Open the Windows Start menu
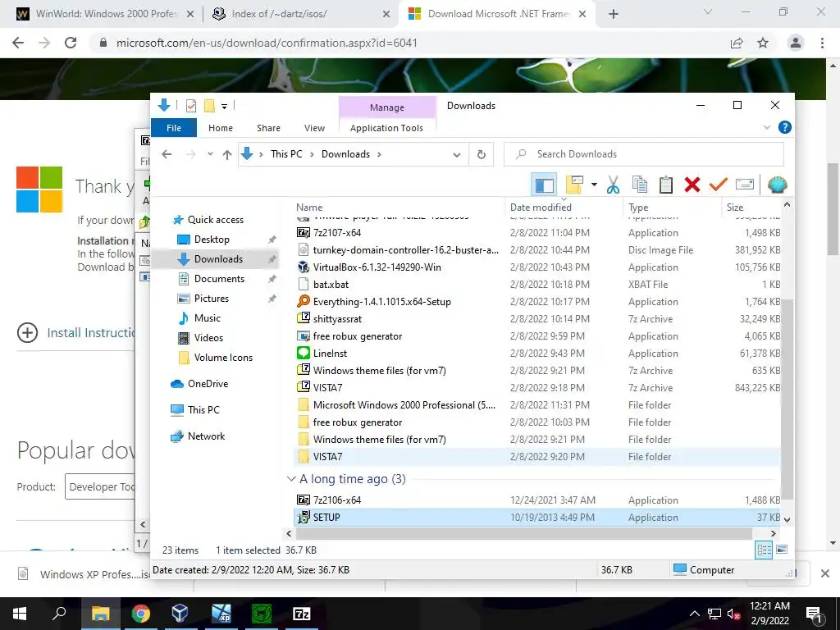 (20, 614)
